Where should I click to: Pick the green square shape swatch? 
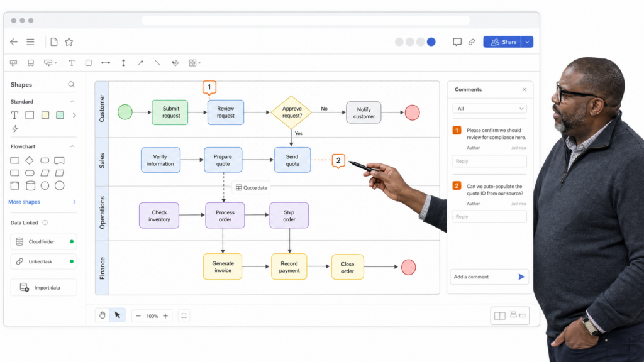click(x=60, y=116)
